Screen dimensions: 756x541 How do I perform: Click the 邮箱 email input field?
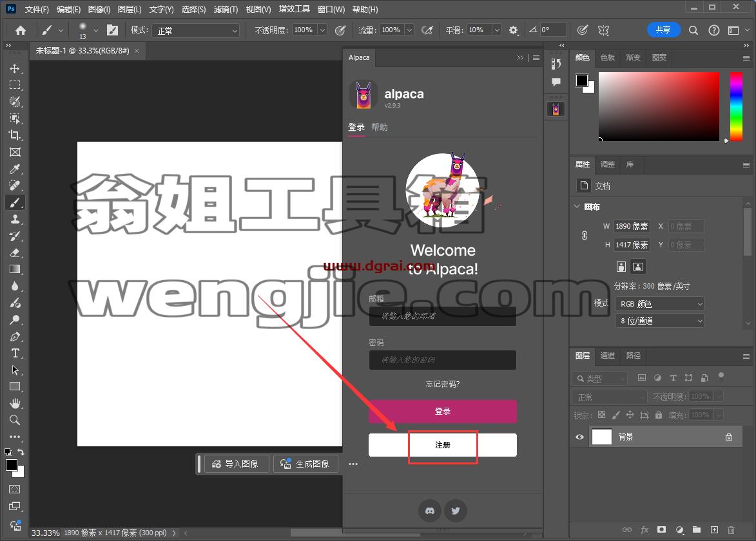coord(443,316)
